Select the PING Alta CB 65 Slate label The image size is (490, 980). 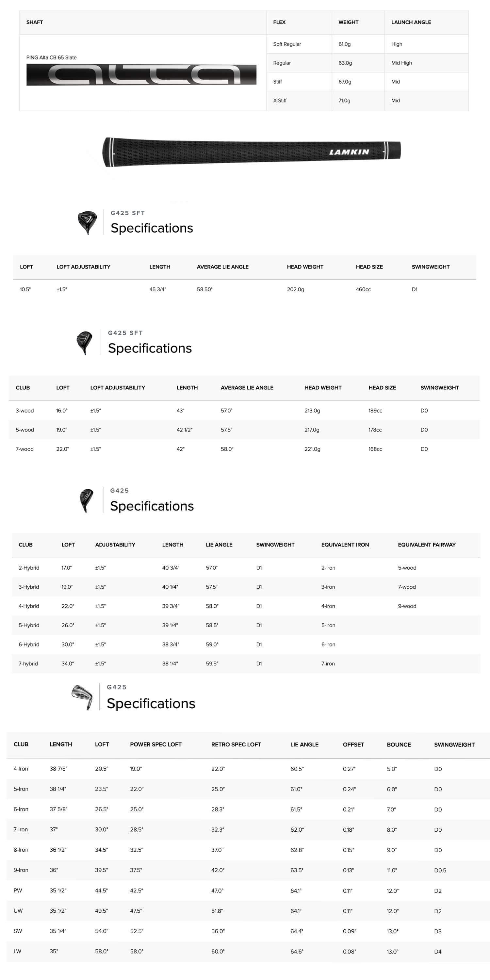tap(51, 57)
